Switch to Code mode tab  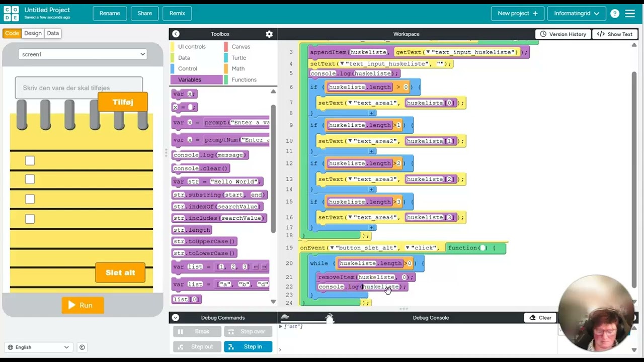point(12,33)
